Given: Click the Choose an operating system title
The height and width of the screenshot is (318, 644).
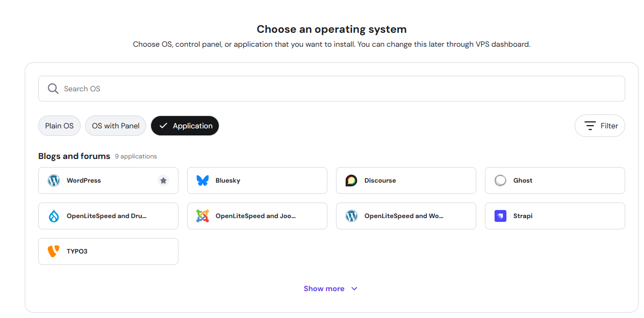Looking at the screenshot, I should (332, 29).
